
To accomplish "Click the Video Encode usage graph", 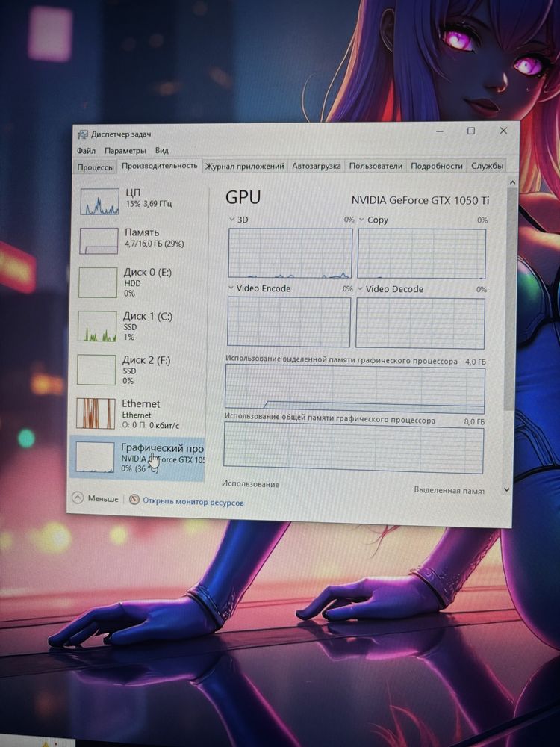I will (x=288, y=321).
